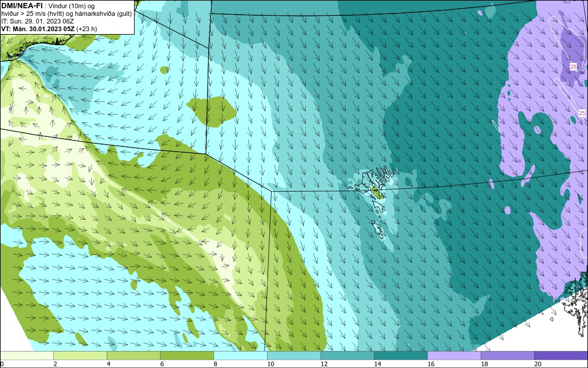The height and width of the screenshot is (368, 588).
Task: Click the upper '25' gust contour label
Action: tap(573, 66)
